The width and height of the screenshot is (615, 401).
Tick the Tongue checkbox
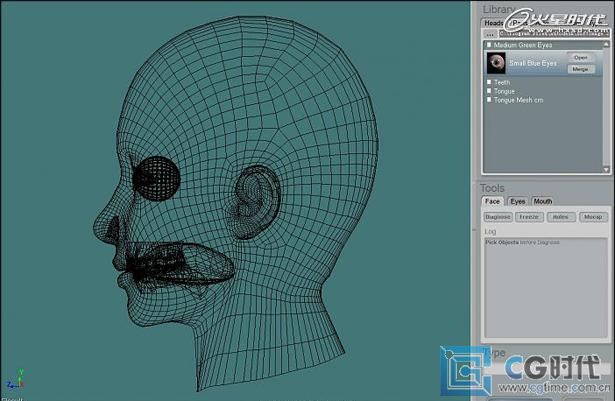click(489, 91)
